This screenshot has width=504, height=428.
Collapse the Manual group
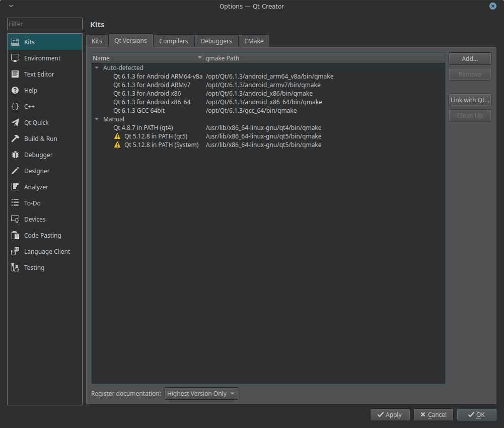[x=97, y=119]
